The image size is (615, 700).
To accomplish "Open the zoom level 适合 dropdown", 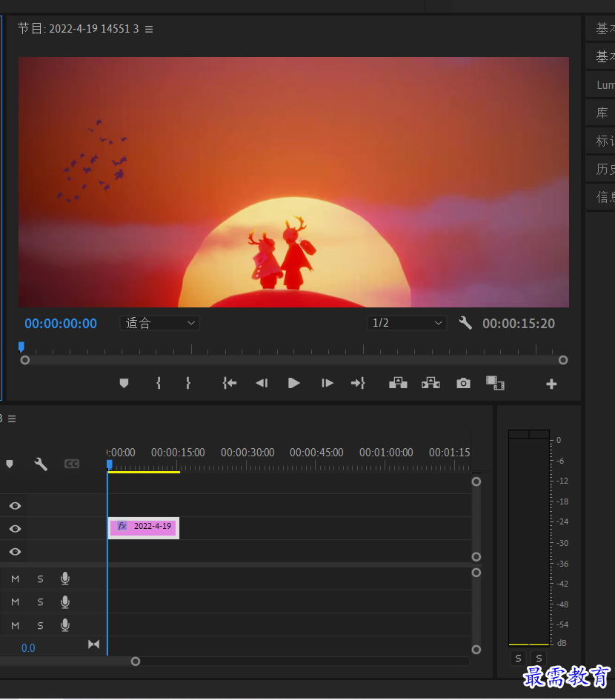I will (159, 323).
